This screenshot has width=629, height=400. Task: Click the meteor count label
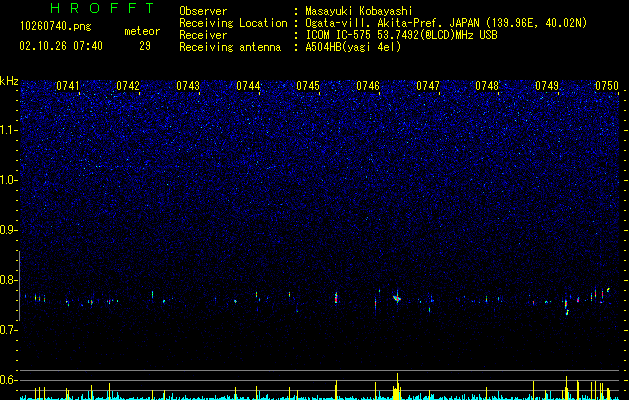pyautogui.click(x=142, y=31)
